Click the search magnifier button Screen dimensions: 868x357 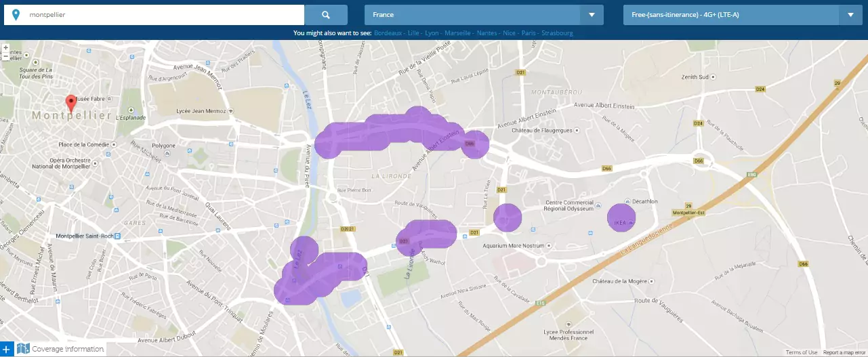(x=326, y=15)
